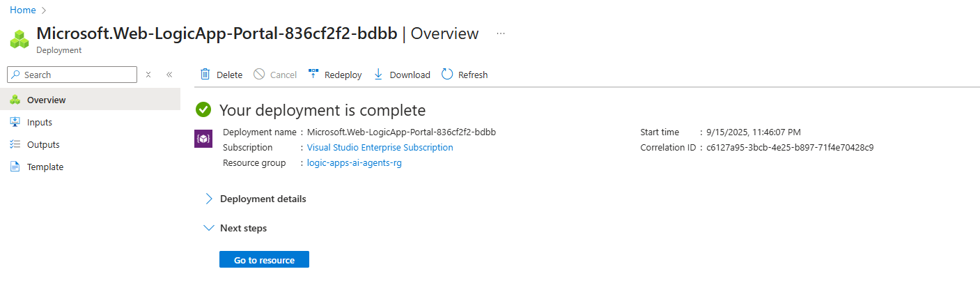980x306 pixels.
Task: Clear the search box with X icon
Action: [x=148, y=75]
